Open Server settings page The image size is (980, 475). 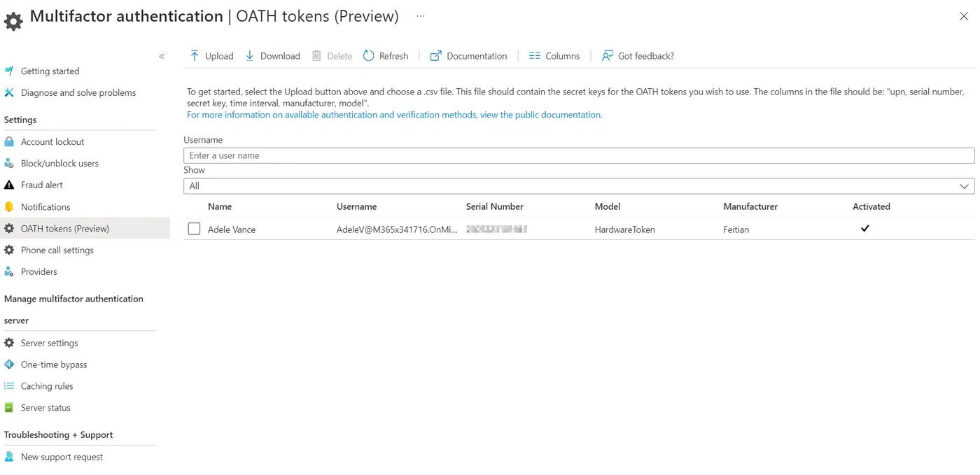point(50,343)
